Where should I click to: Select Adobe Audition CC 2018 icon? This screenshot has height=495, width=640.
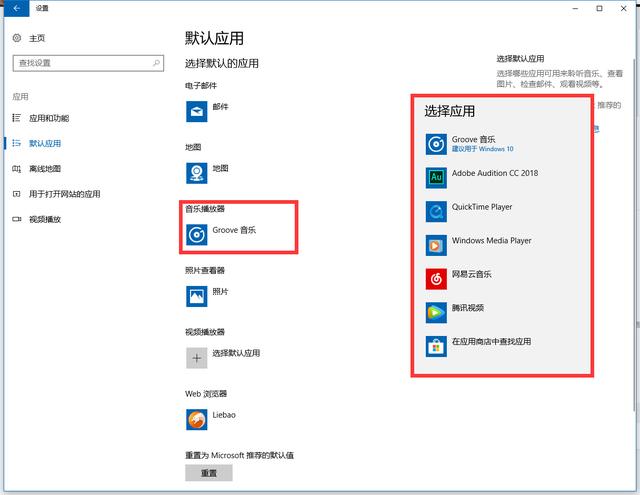pyautogui.click(x=436, y=177)
